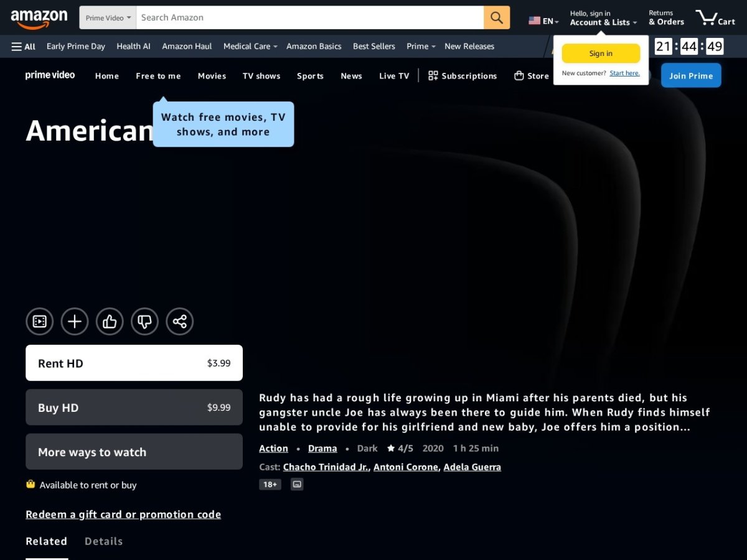Screen dimensions: 747x560
Task: Click the Watch free movies tooltip bubble
Action: 223,124
